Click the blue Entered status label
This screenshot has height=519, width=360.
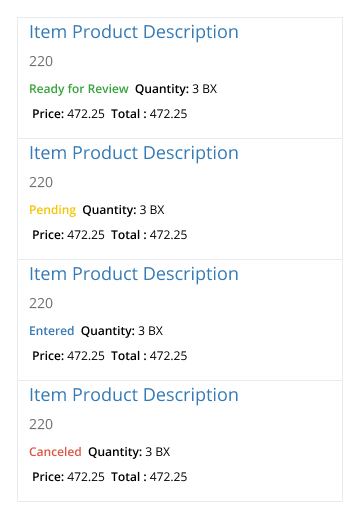[x=52, y=331]
